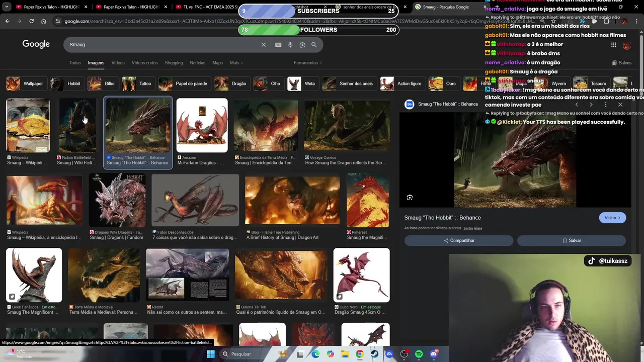Open Steam from taskbar
This screenshot has width=644, height=362.
374,354
